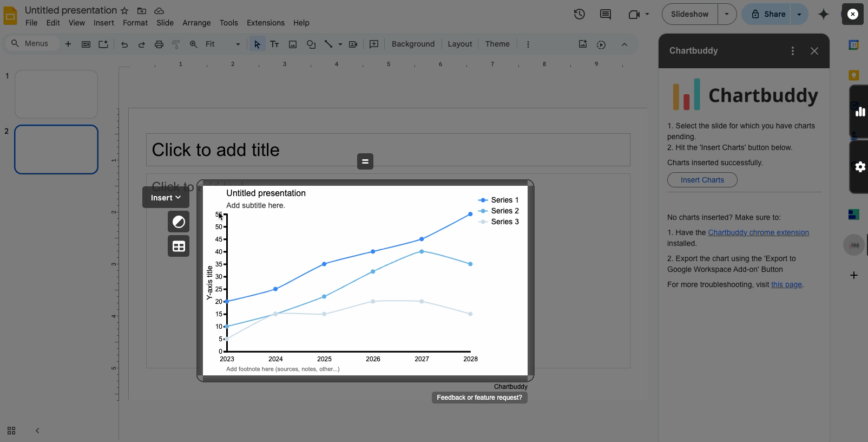This screenshot has height=442, width=868.
Task: Click the Series 1 legend swatch
Action: click(483, 200)
